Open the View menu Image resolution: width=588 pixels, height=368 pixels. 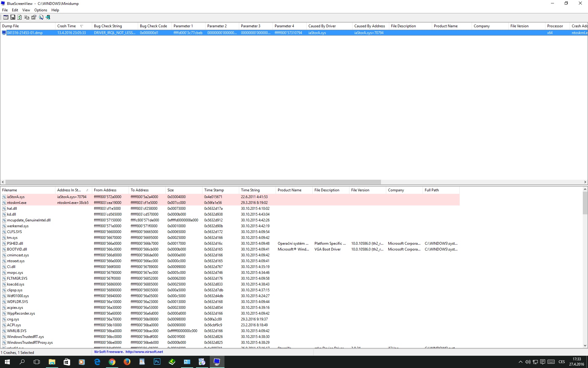[26, 10]
